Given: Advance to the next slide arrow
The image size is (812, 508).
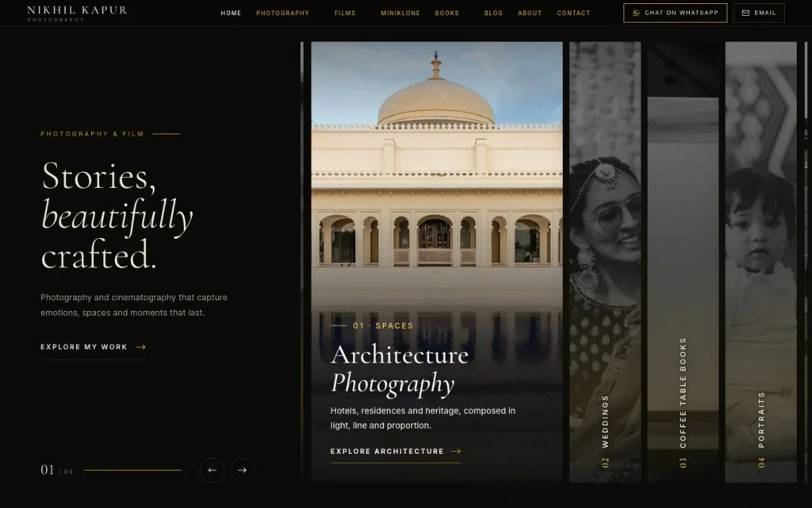Looking at the screenshot, I should tap(243, 470).
